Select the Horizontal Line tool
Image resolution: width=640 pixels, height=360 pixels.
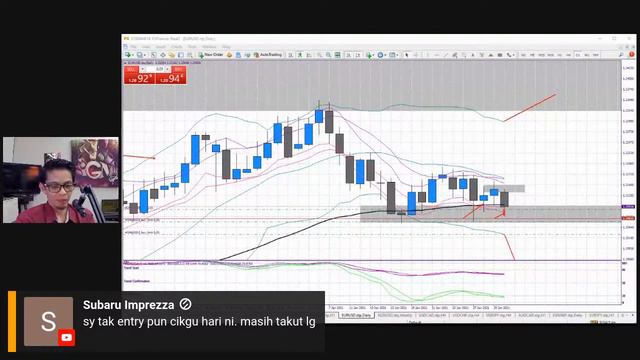tap(437, 55)
